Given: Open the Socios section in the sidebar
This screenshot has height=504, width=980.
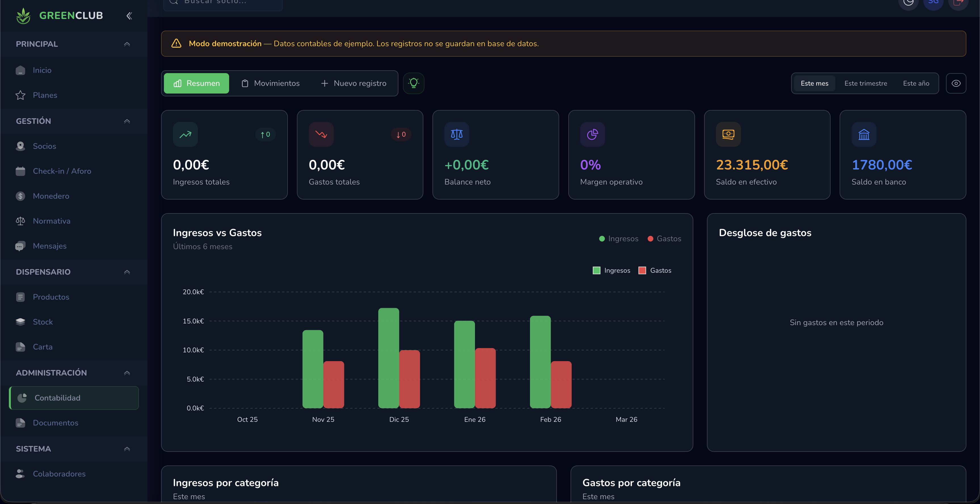Looking at the screenshot, I should pos(45,146).
